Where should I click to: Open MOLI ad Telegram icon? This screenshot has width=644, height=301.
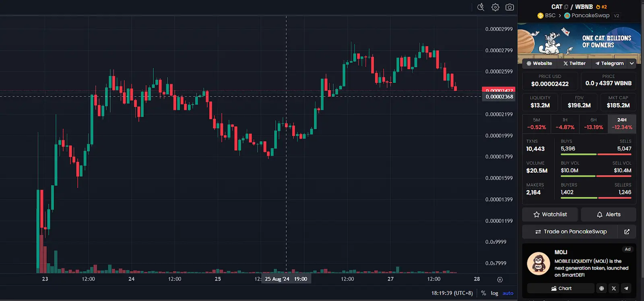pyautogui.click(x=626, y=289)
